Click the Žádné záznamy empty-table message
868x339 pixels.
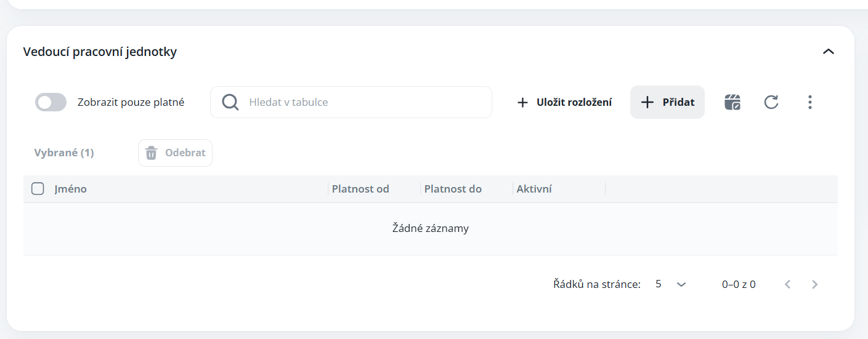coord(431,228)
